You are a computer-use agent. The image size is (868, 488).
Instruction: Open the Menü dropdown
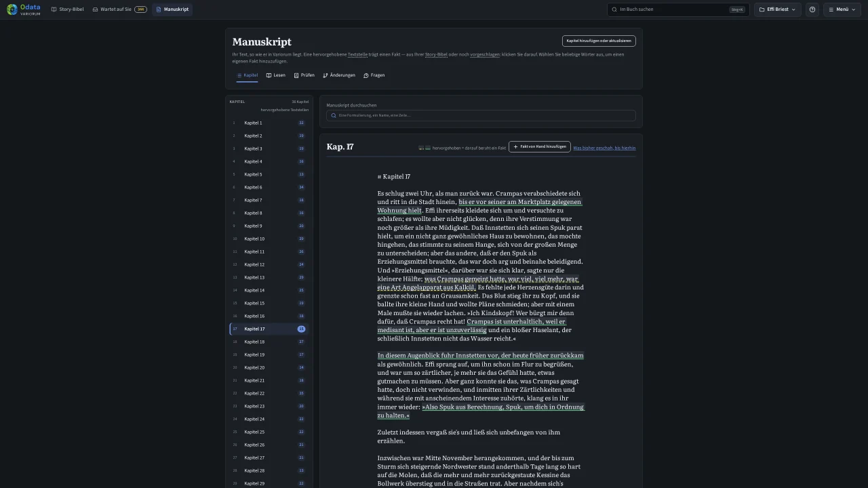[842, 9]
